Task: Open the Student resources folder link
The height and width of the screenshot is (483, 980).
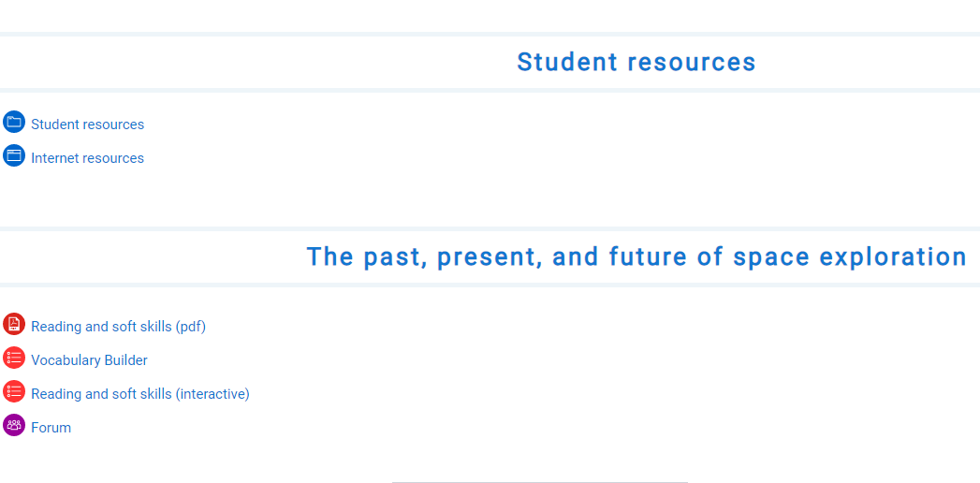Action: coord(87,124)
